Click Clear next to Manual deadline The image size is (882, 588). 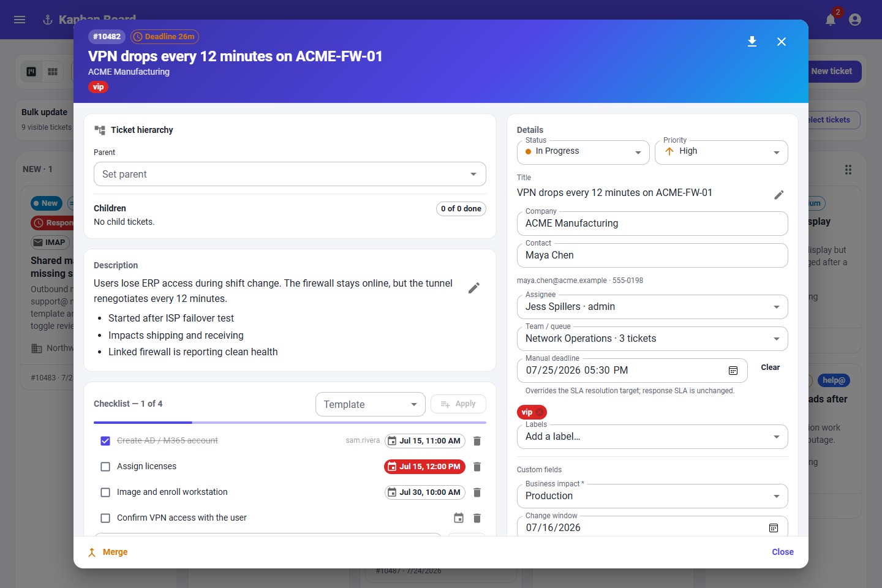(x=770, y=367)
